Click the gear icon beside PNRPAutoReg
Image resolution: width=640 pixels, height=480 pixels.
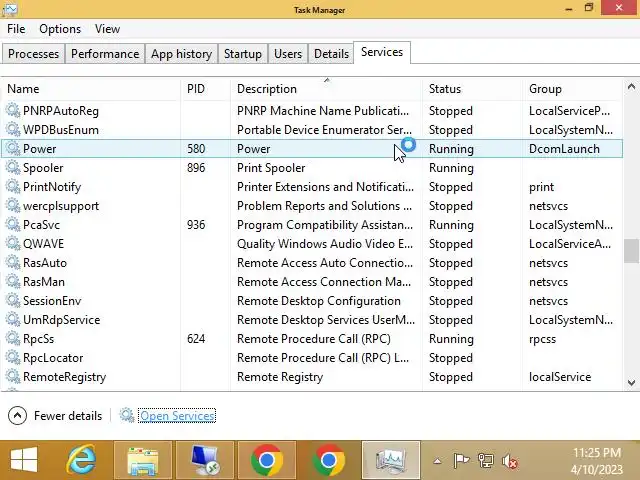click(x=13, y=111)
